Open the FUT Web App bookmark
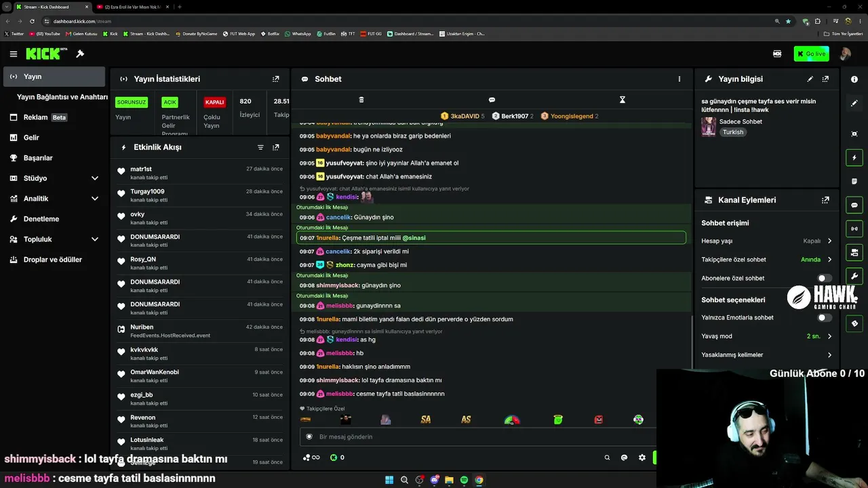Screen dimensions: 868x488 pyautogui.click(x=239, y=33)
